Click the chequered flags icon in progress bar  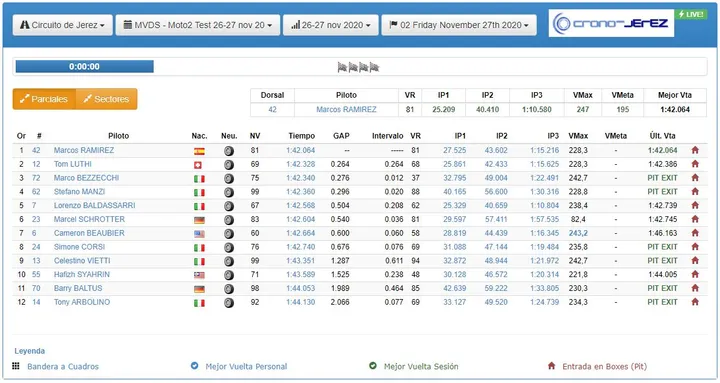(x=358, y=68)
